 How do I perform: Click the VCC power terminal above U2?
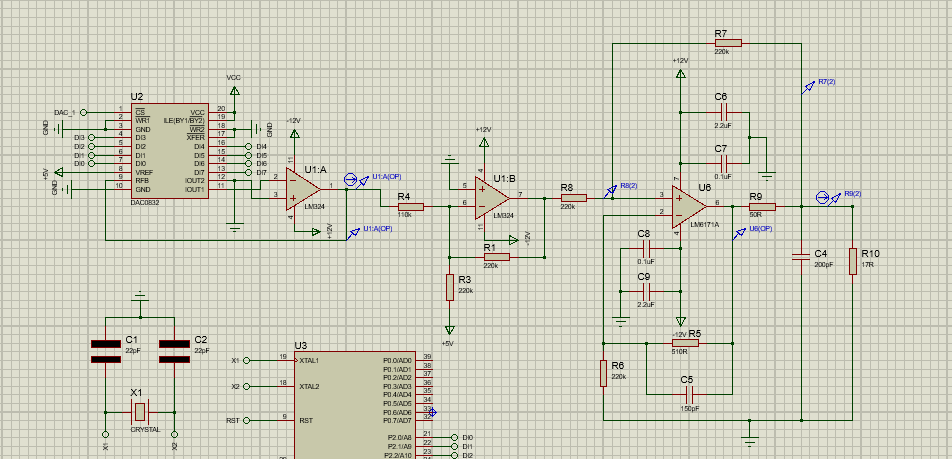tap(234, 90)
